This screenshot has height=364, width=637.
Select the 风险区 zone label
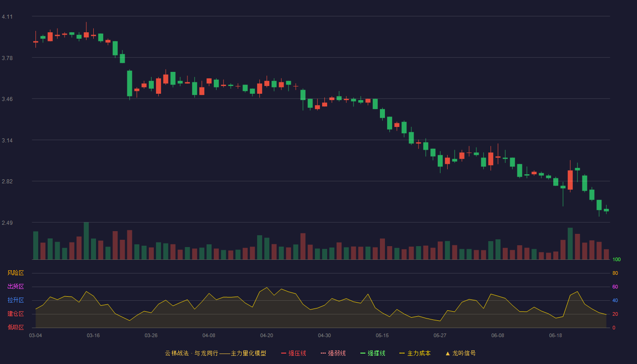point(15,273)
